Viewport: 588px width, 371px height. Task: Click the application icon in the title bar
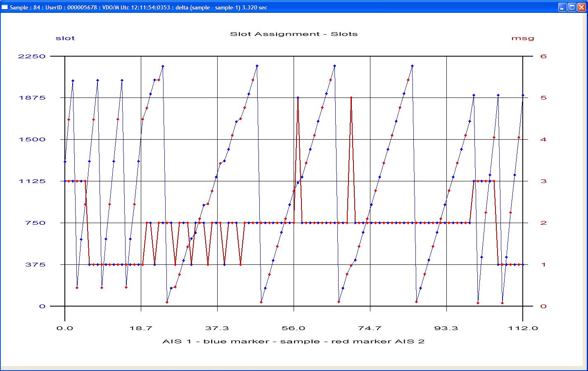5,7
